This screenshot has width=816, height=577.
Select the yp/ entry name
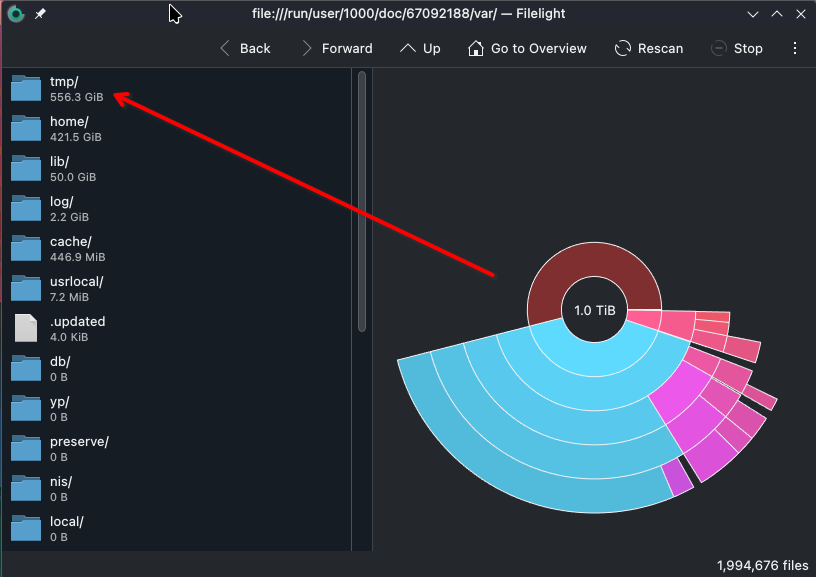[x=59, y=402]
